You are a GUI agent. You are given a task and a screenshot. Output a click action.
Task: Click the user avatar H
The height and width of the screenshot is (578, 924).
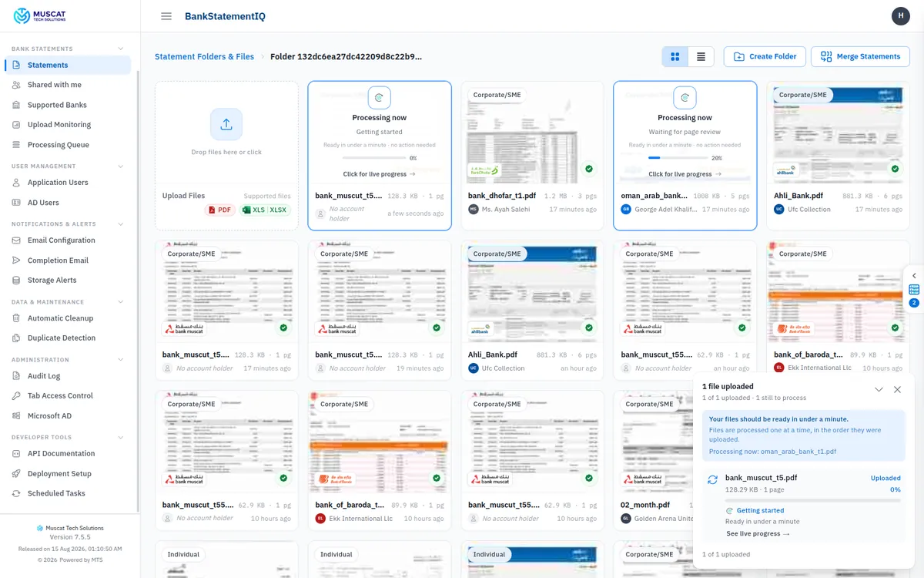[x=900, y=15]
